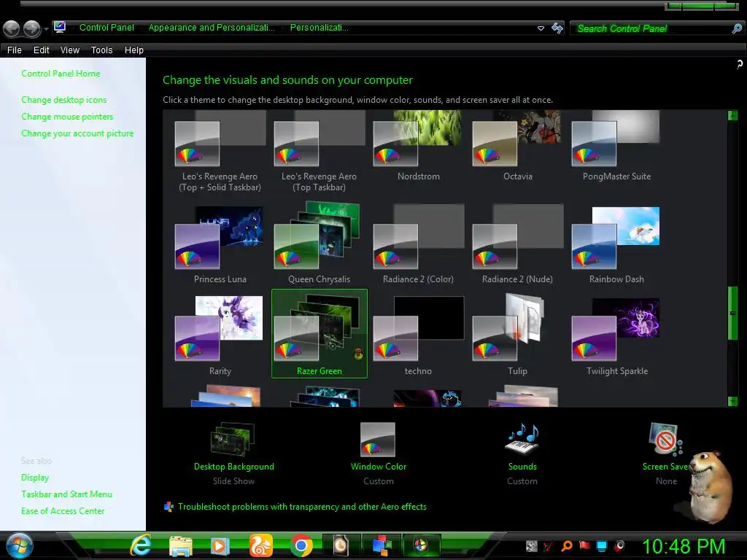The width and height of the screenshot is (747, 560).
Task: Apply the PongMaster Suite theme
Action: pyautogui.click(x=616, y=147)
